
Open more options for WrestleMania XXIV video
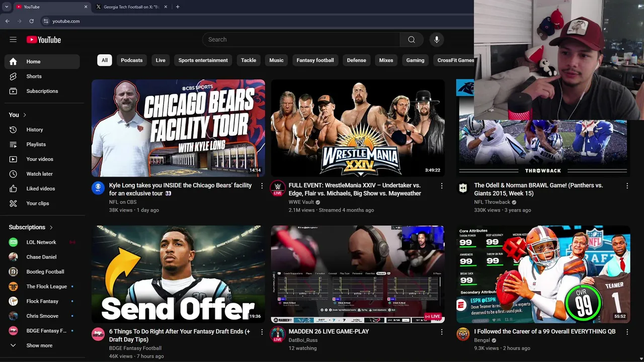pos(442,186)
